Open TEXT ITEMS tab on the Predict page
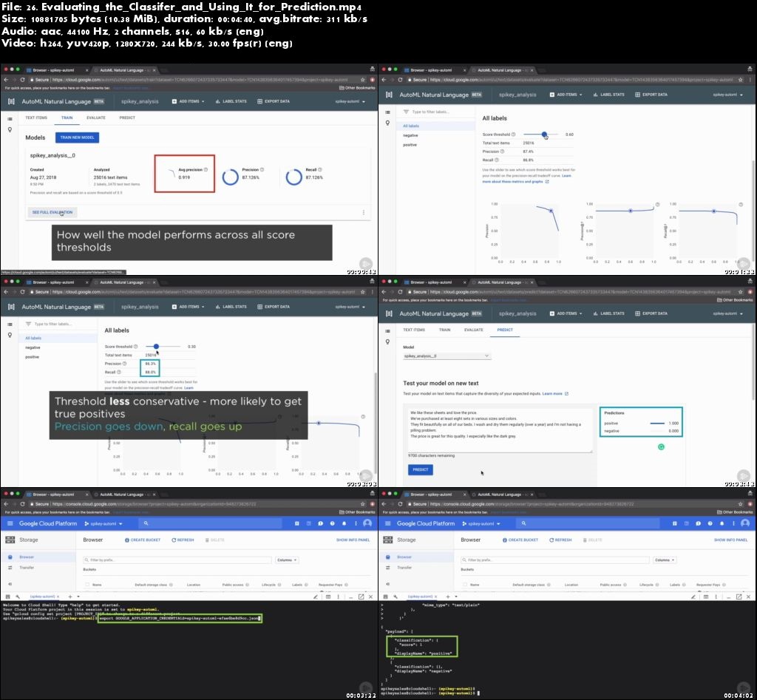757x700 pixels. pyautogui.click(x=413, y=330)
